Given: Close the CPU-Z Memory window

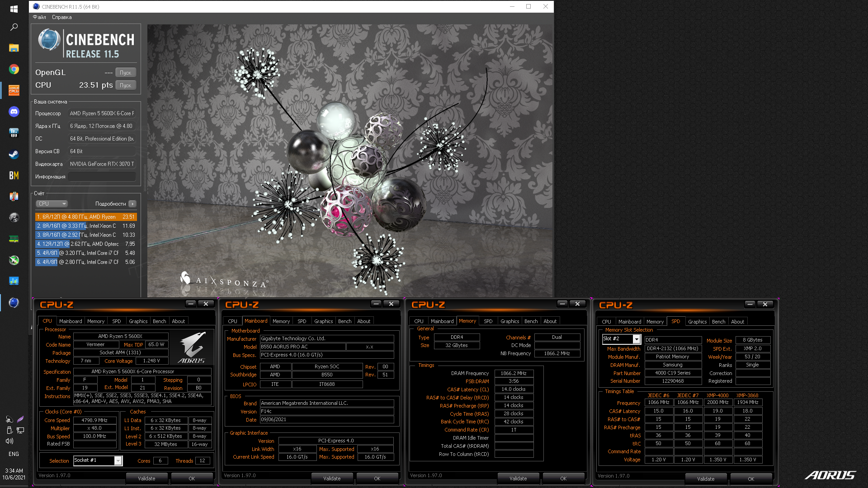Looking at the screenshot, I should pos(577,304).
